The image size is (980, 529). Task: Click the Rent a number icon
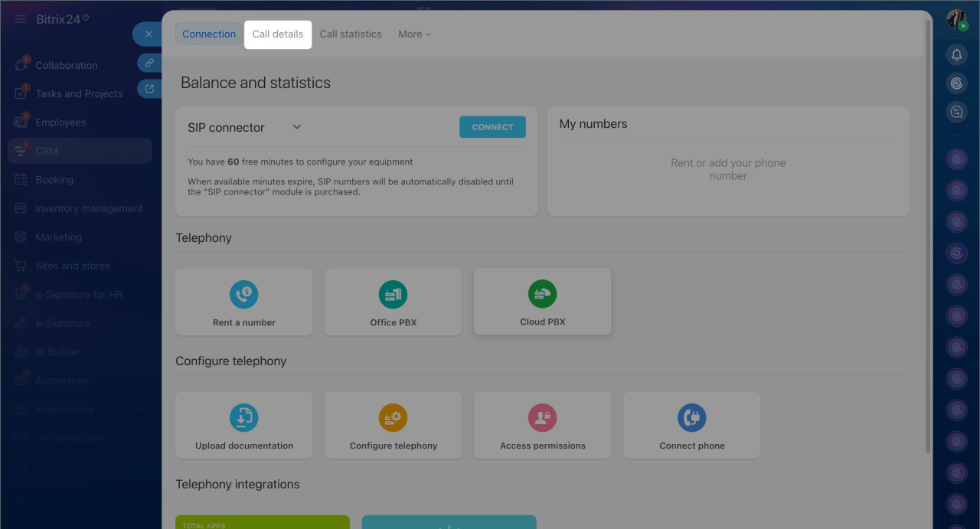[x=243, y=294]
